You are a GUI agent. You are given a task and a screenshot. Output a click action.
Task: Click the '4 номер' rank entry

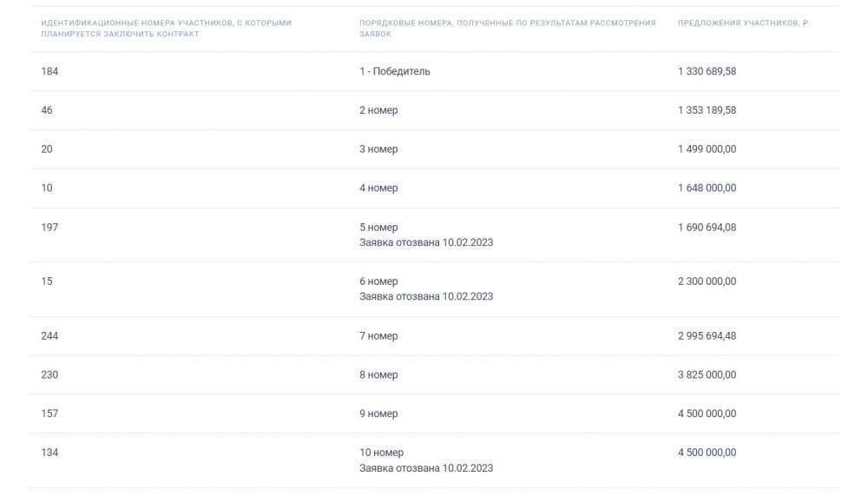pos(378,188)
